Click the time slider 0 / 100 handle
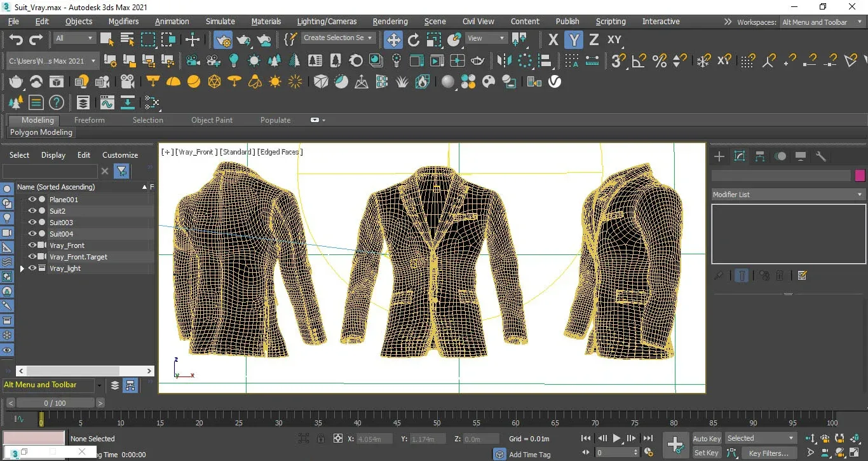This screenshot has height=461, width=868. [55, 403]
